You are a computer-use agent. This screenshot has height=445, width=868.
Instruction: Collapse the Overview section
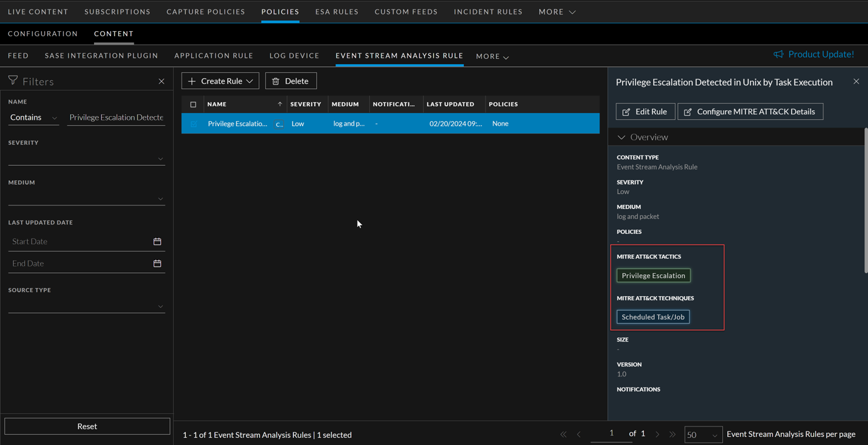tap(622, 137)
